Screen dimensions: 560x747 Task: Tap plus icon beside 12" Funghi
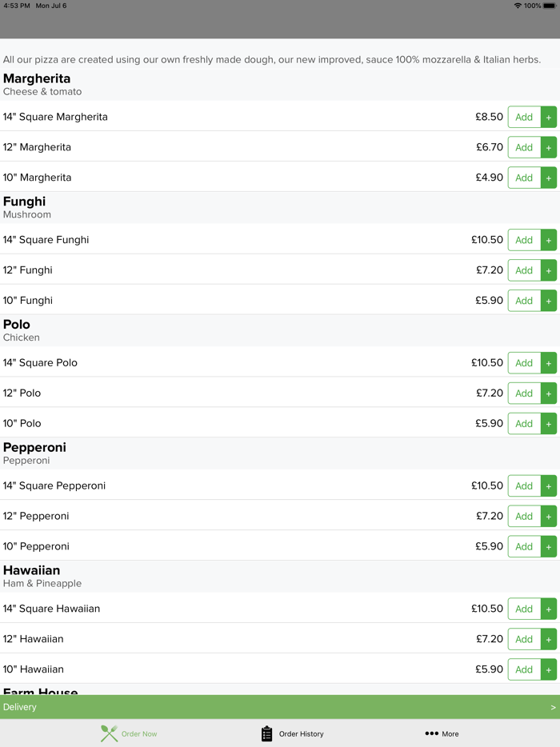coord(549,270)
